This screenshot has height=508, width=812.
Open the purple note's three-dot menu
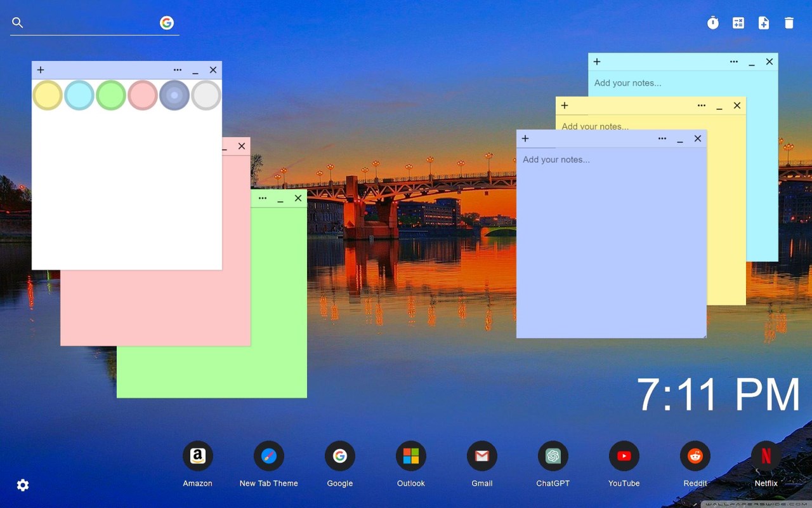coord(662,138)
